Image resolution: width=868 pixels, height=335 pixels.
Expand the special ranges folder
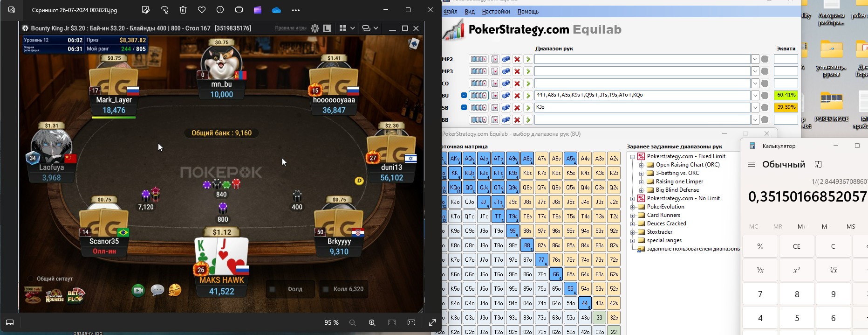click(633, 240)
